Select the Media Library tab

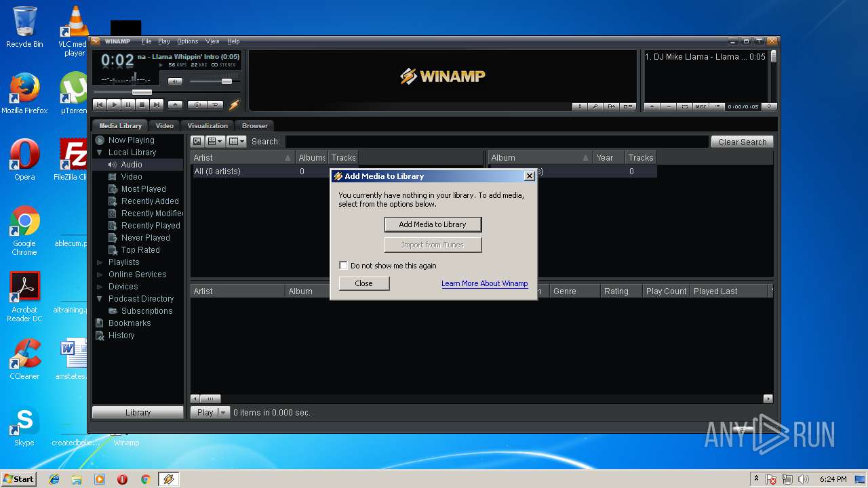[121, 125]
